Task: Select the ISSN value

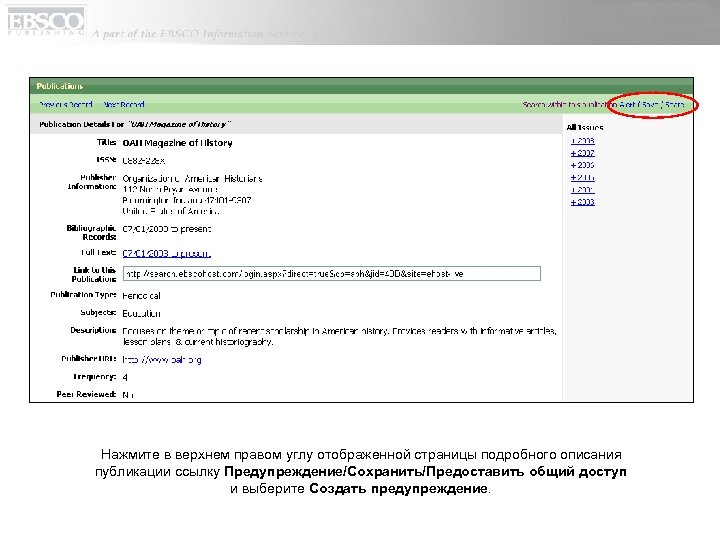Action: click(x=143, y=161)
